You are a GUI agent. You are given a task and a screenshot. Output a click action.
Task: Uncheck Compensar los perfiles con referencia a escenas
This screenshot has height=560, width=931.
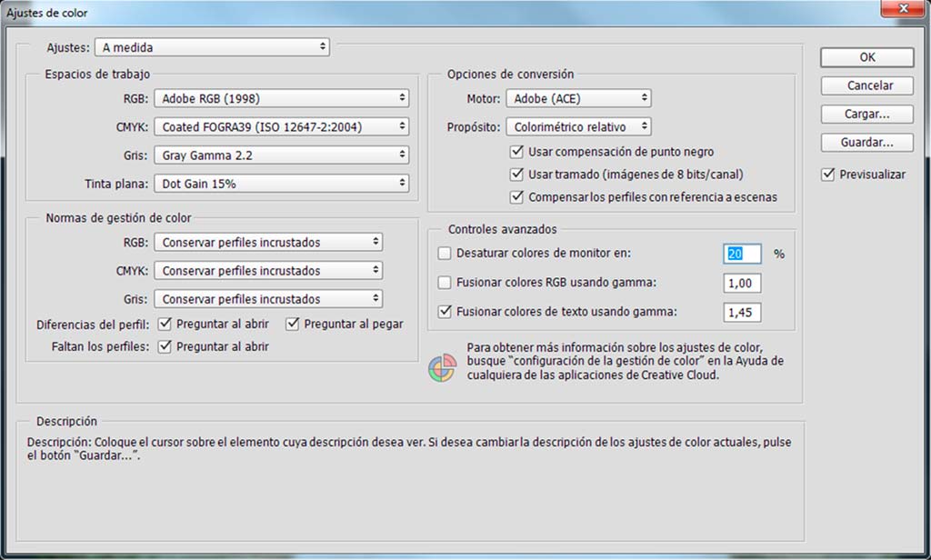tap(516, 197)
